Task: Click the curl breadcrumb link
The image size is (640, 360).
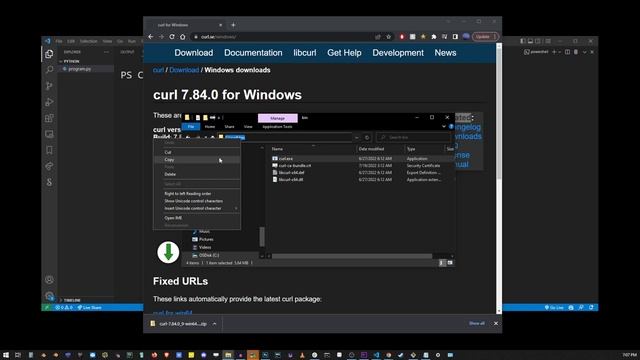Action: pos(158,70)
